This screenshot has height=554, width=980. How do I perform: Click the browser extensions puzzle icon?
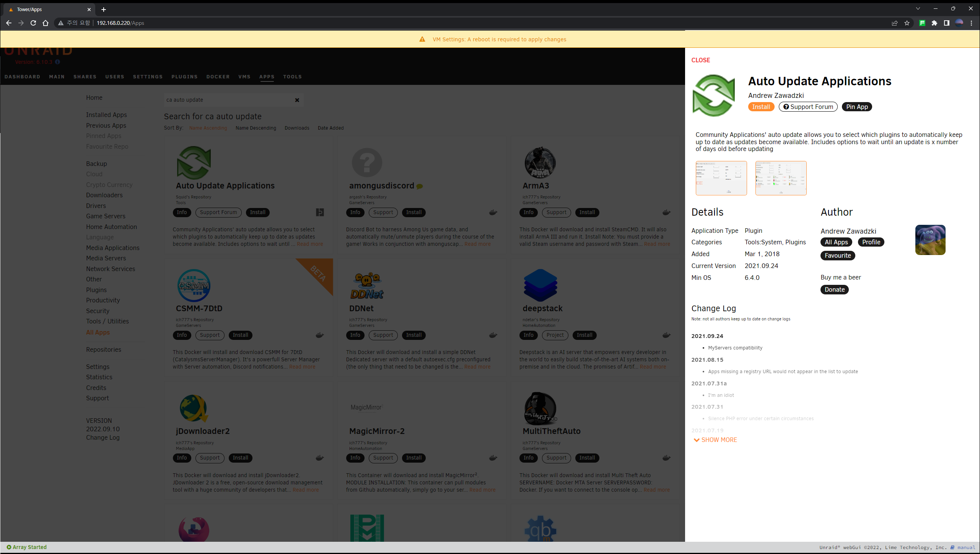934,23
